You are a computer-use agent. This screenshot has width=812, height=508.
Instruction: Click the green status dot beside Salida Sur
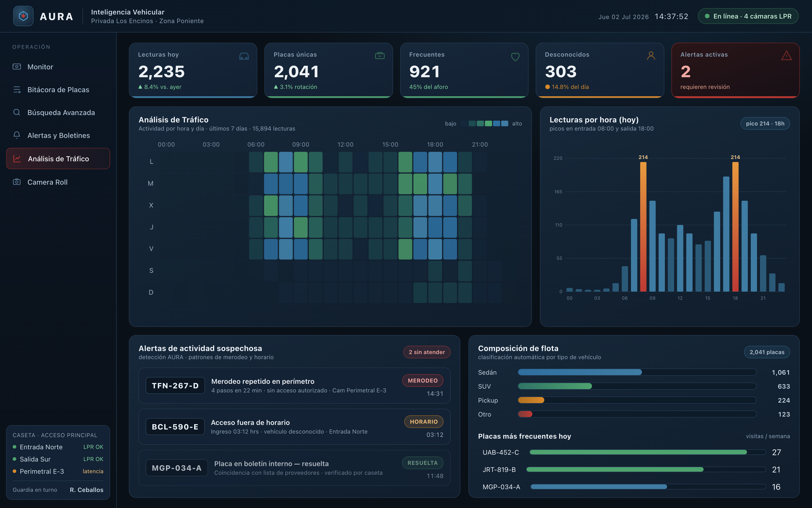[14, 459]
